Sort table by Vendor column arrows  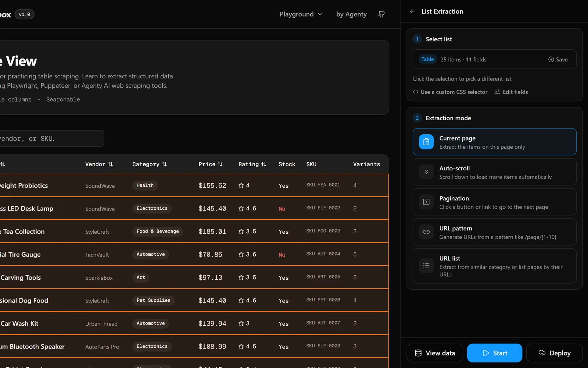(110, 164)
